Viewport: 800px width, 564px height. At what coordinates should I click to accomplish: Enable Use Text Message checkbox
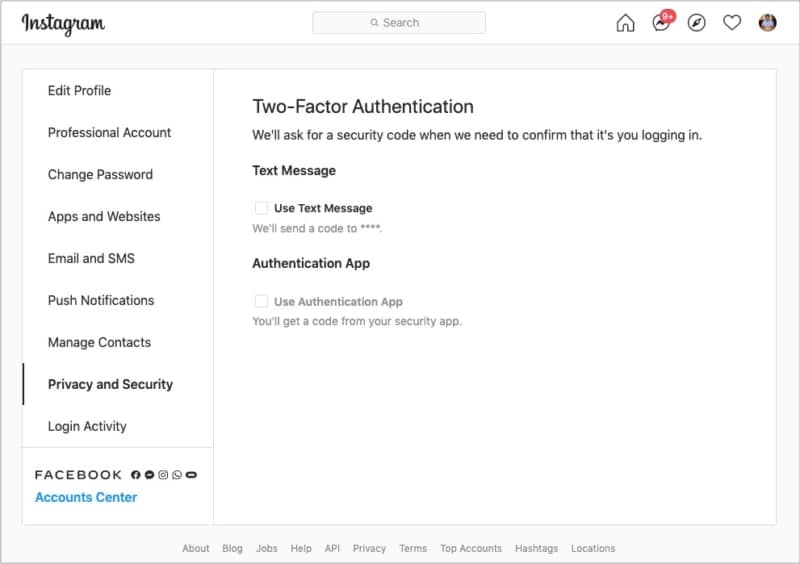coord(261,208)
